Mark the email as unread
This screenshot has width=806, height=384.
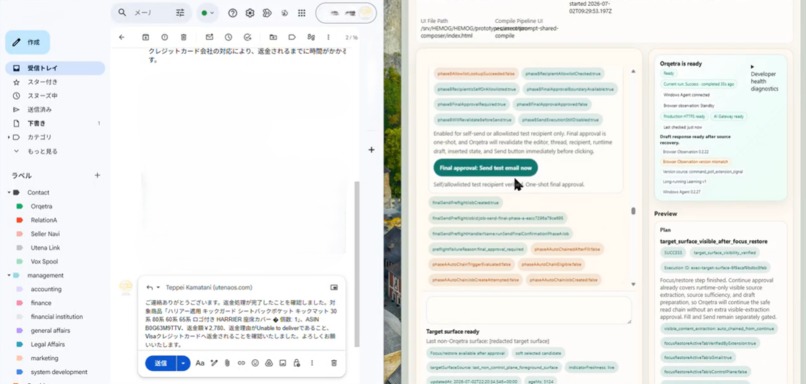pyautogui.click(x=209, y=37)
